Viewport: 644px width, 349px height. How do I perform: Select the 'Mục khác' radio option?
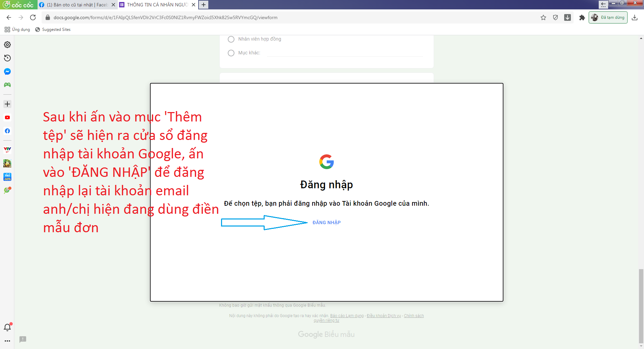[x=231, y=53]
